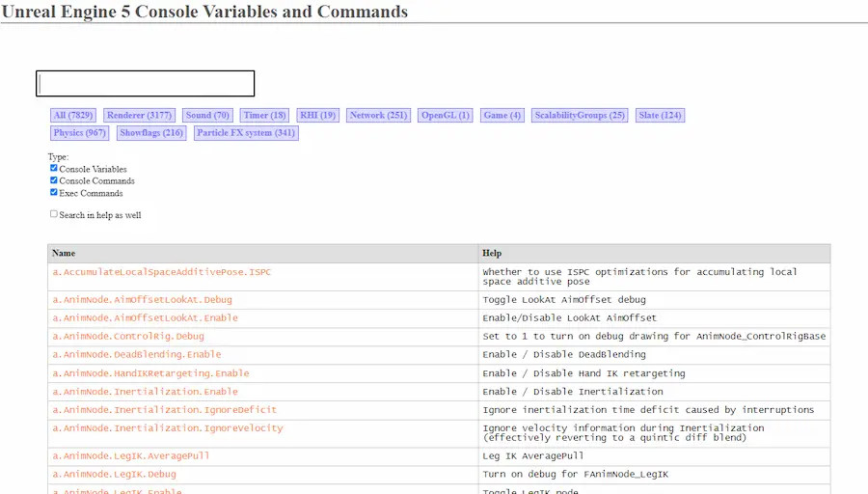Viewport: 868px width, 494px height.
Task: Select a.AnimNode.Inertialization.IgnoreDeficit entry
Action: 164,410
